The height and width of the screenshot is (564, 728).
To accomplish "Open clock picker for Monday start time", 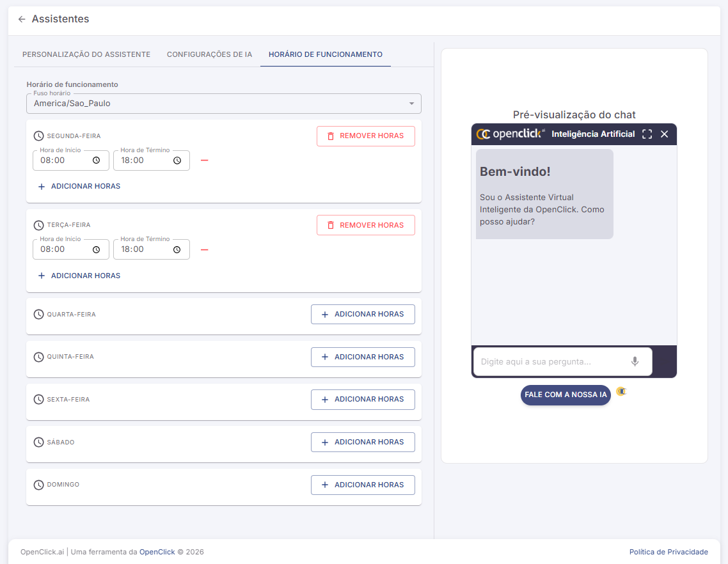I will tap(96, 161).
